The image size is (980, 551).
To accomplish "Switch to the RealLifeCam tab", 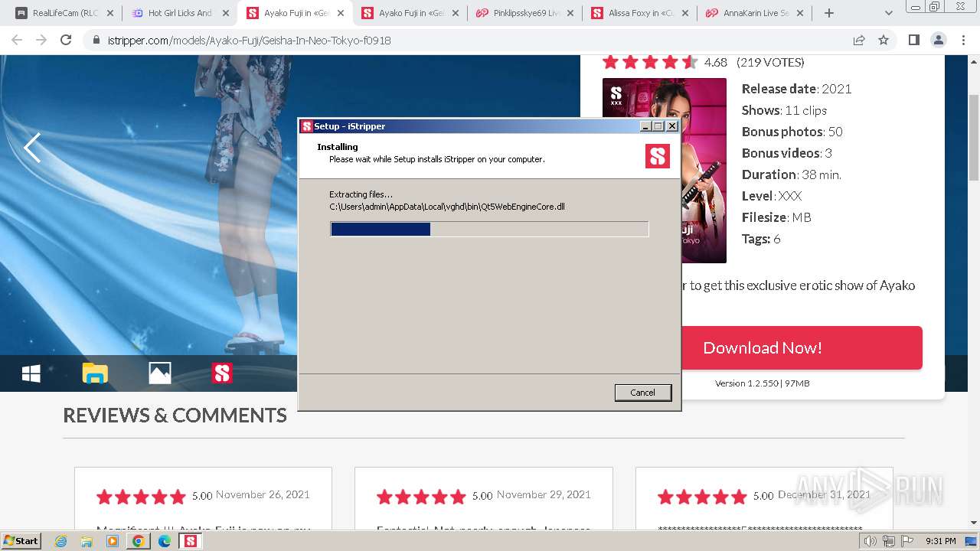I will [65, 13].
